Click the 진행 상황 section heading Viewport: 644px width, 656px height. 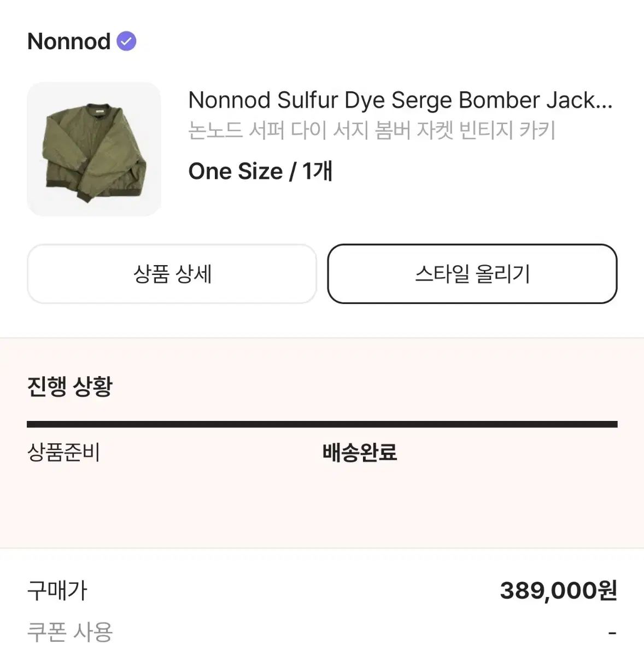pyautogui.click(x=70, y=386)
